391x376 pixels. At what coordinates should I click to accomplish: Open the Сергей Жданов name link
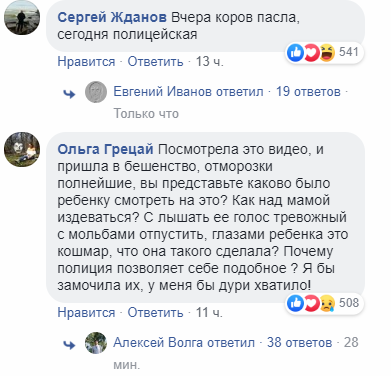112,17
